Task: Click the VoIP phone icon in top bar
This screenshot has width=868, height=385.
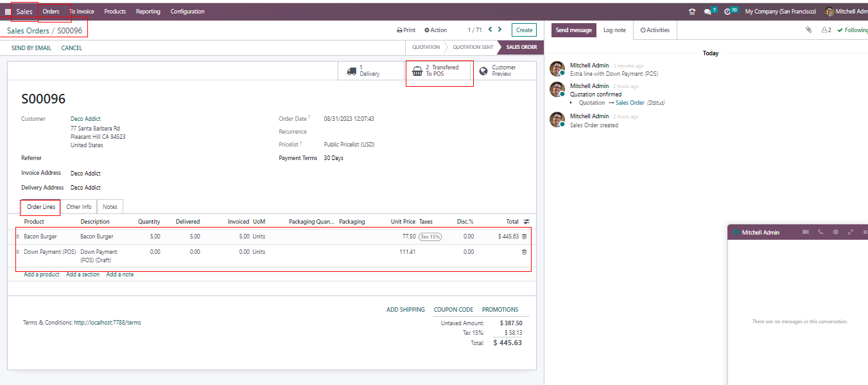Action: [x=691, y=12]
